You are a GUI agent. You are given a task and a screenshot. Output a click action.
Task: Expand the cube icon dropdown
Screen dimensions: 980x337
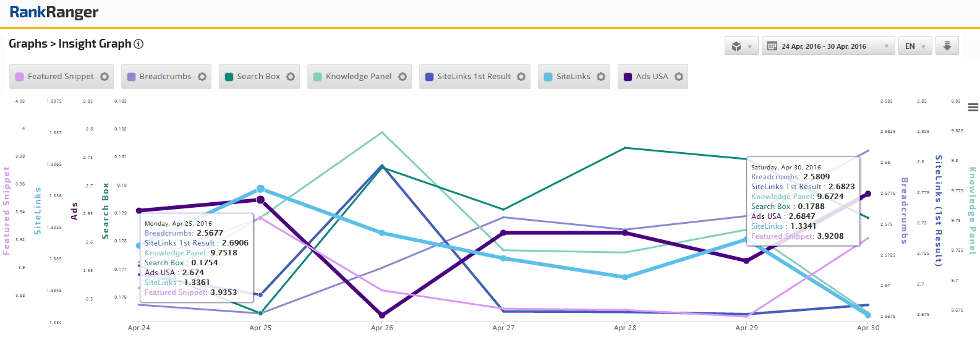click(741, 46)
